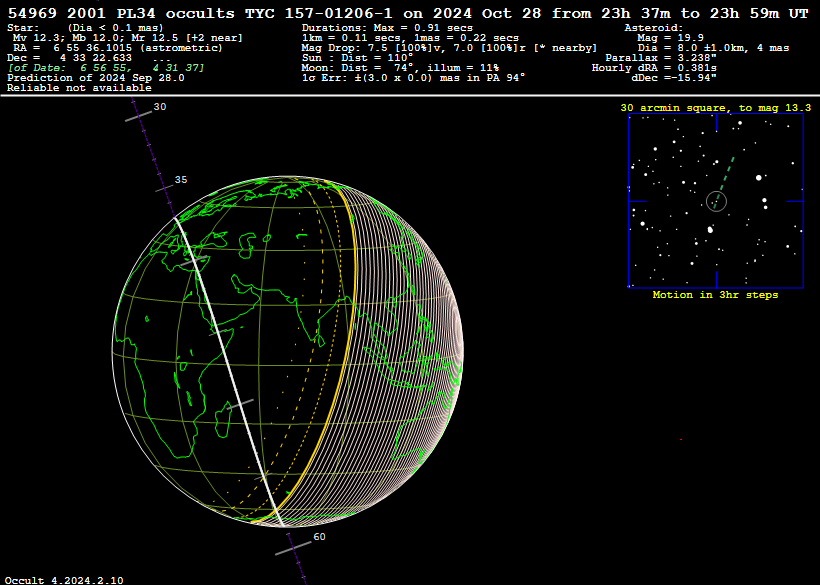Screen dimensions: 820x585
Task: Click the 'Asteroid:' heading
Action: pos(654,28)
